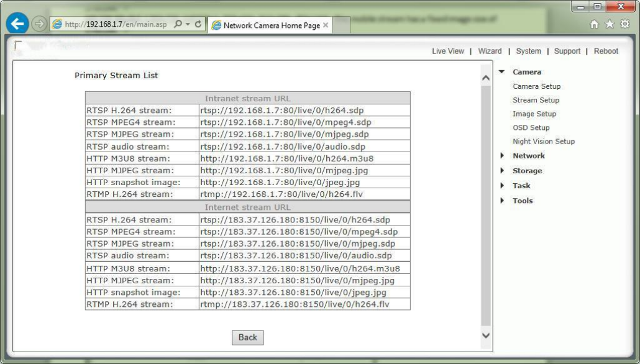Open Camera Setup link
Viewport: 640px width, 364px height.
536,86
